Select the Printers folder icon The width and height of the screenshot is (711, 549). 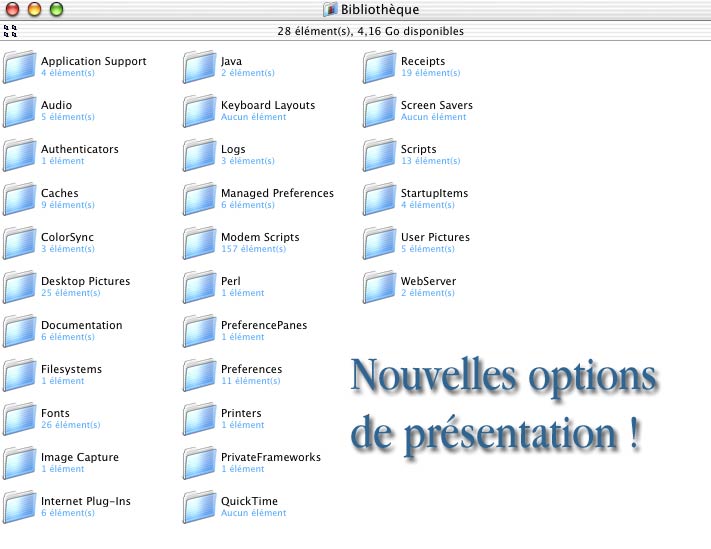click(200, 419)
